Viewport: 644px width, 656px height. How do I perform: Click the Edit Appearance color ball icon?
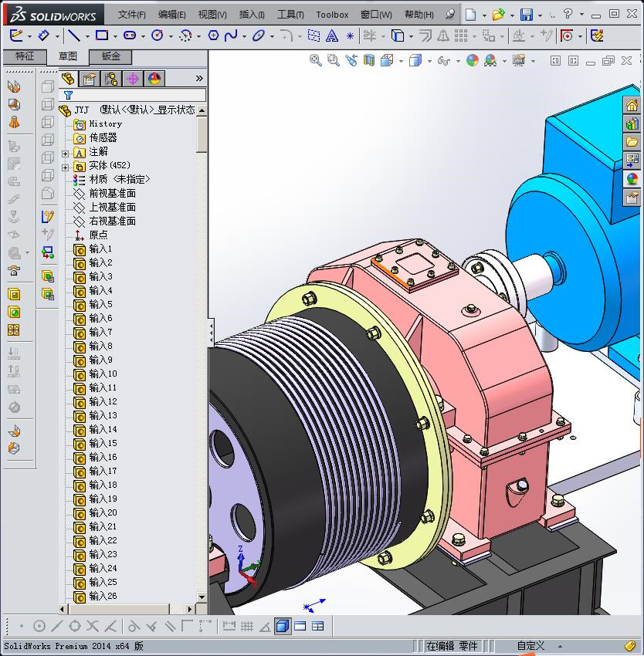click(473, 61)
